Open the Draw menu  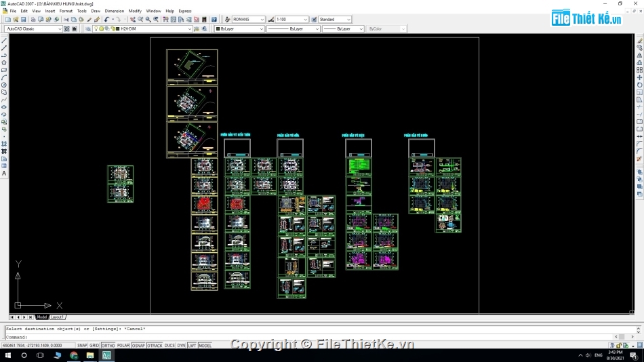tap(96, 11)
